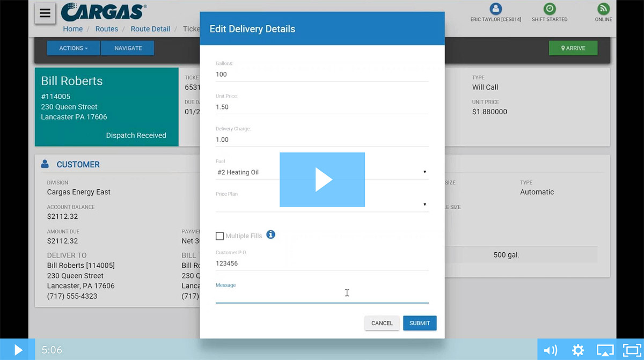
Task: Check the Multiple Fills checkbox
Action: pyautogui.click(x=219, y=236)
